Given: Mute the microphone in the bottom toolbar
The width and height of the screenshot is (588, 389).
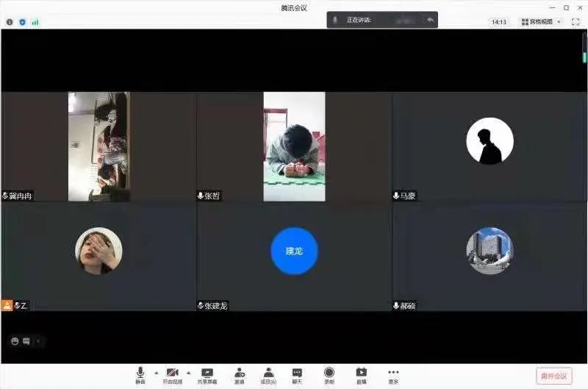Looking at the screenshot, I should click(140, 376).
